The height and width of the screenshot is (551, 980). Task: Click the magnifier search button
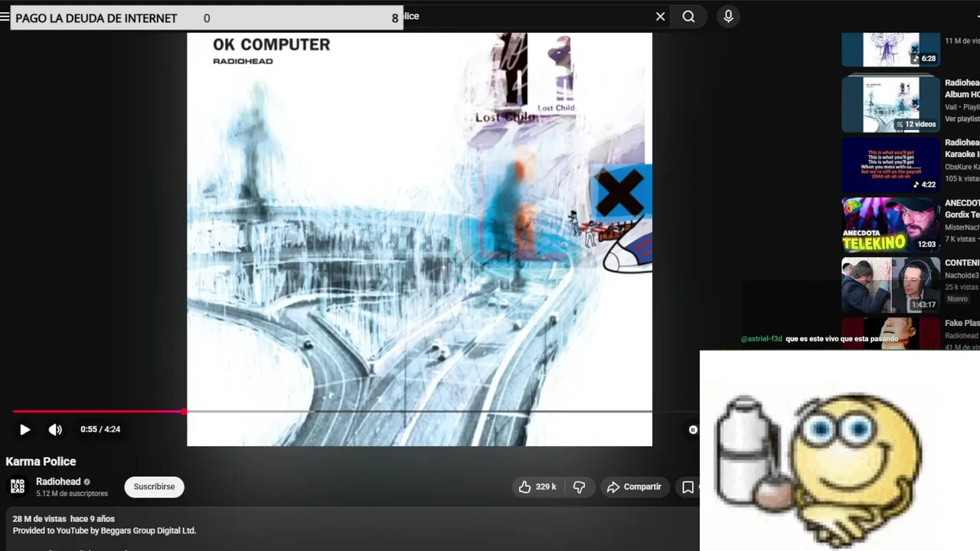coord(688,16)
